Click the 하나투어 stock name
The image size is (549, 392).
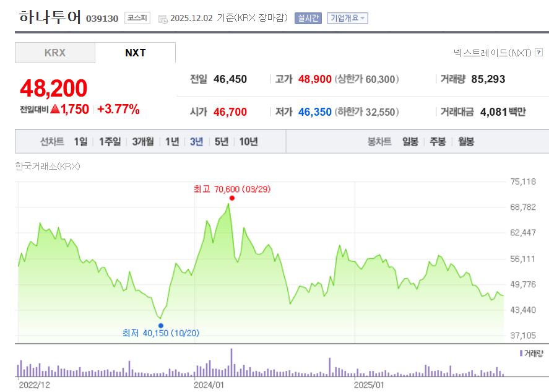pos(50,17)
